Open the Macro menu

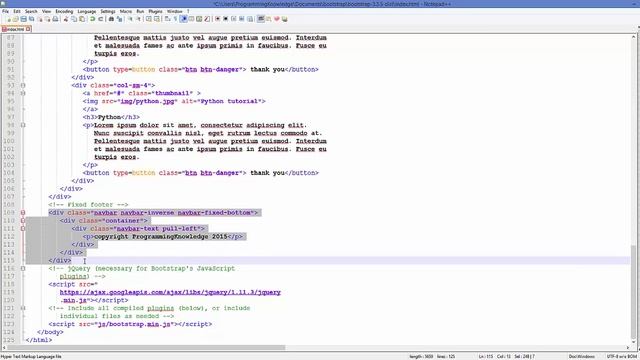(x=126, y=11)
